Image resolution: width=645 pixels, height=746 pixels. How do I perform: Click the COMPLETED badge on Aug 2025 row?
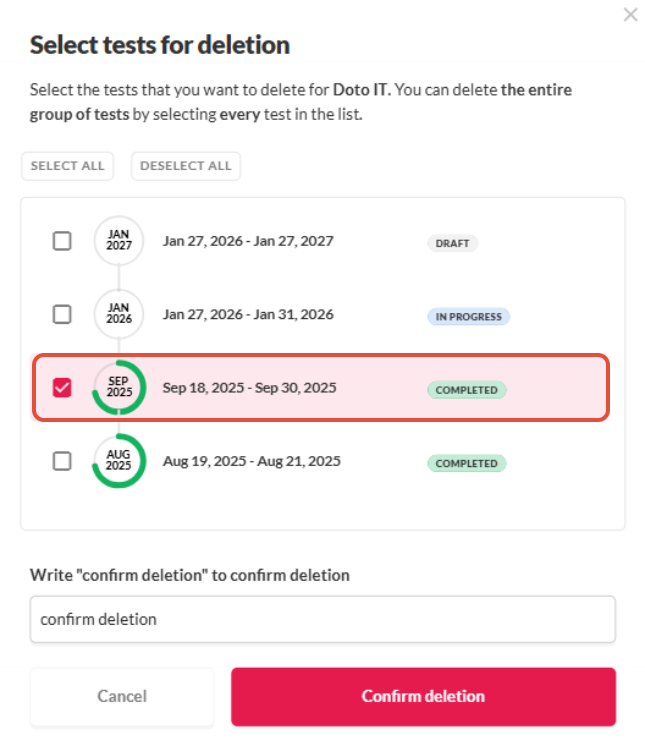click(x=467, y=463)
